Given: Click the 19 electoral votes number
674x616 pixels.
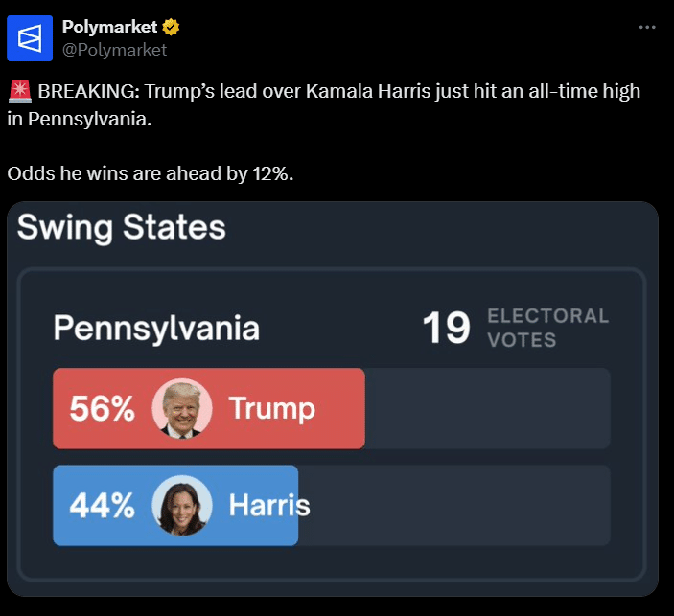Looking at the screenshot, I should [x=446, y=328].
